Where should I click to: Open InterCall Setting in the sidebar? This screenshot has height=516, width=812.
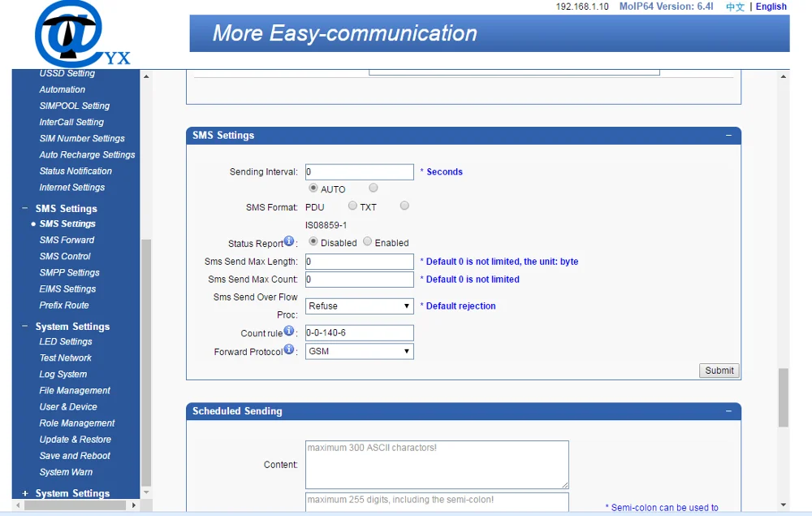(71, 122)
